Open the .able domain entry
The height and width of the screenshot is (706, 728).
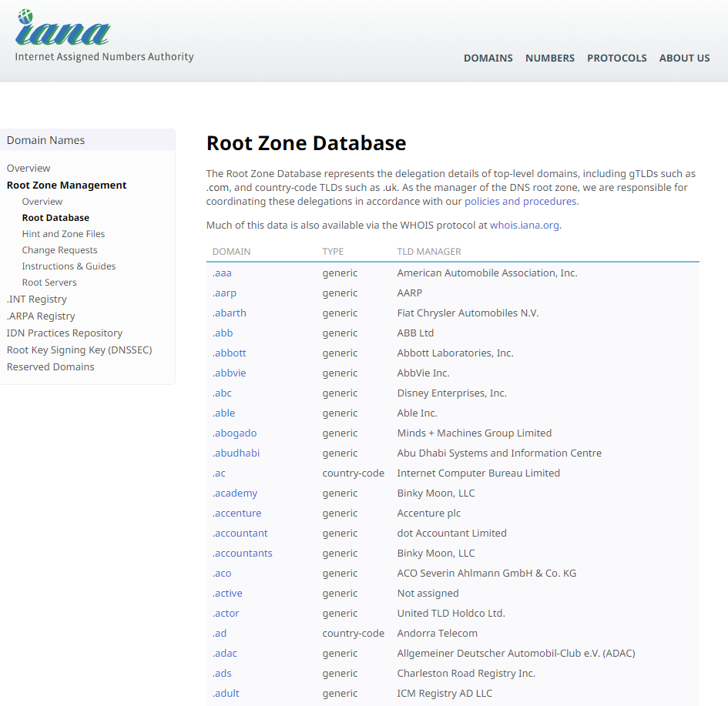[x=223, y=413]
